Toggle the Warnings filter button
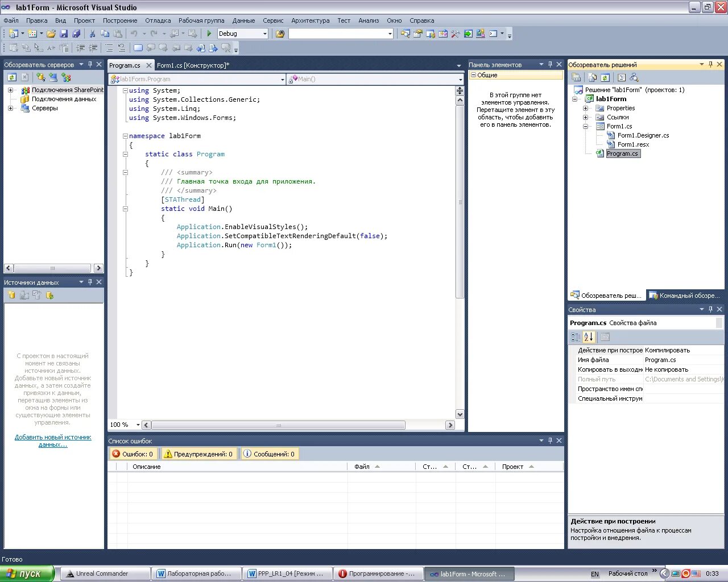 pyautogui.click(x=198, y=454)
